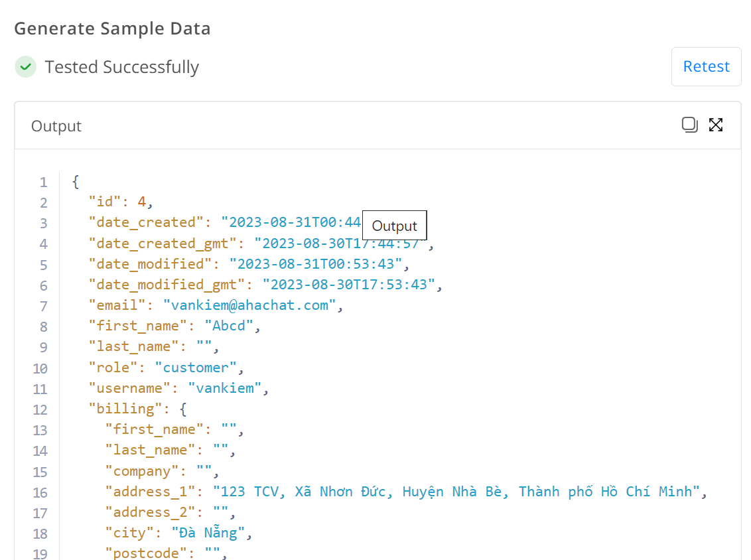Click line number 12 in gutter

tap(40, 409)
